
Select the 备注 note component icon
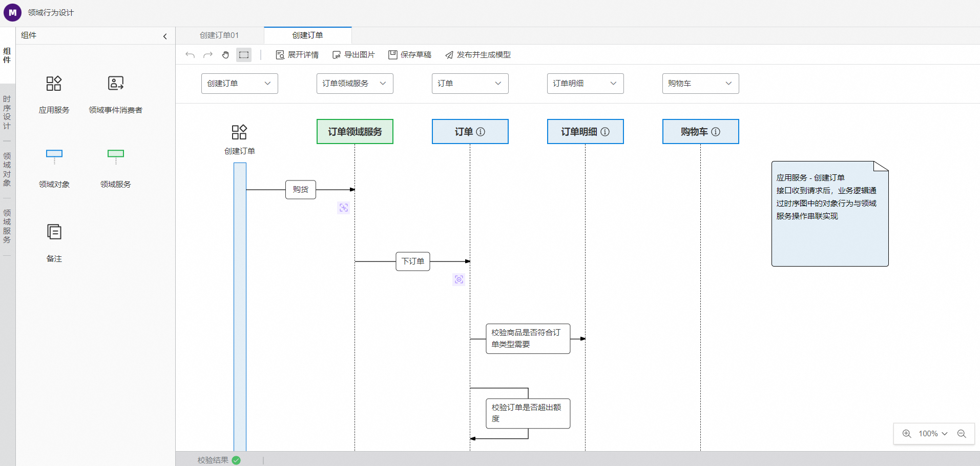tap(54, 232)
